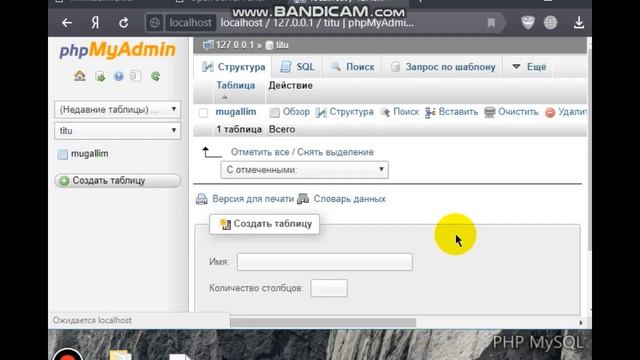Click the Очистить text link for mugallim
Image resolution: width=640 pixels, height=360 pixels.
pos(518,112)
